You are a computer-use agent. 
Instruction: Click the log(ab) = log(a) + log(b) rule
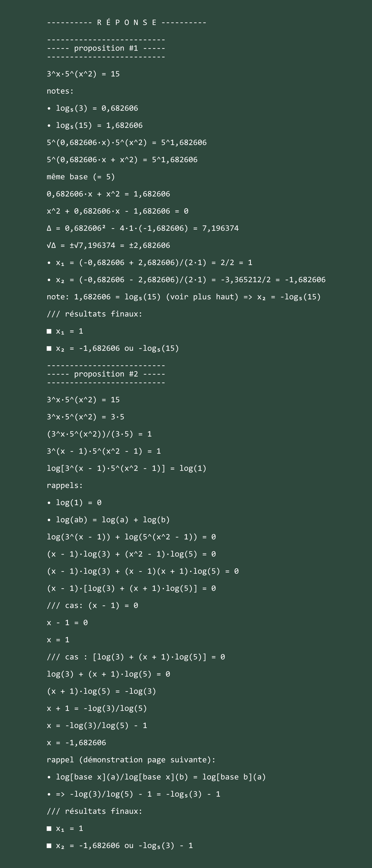(108, 520)
